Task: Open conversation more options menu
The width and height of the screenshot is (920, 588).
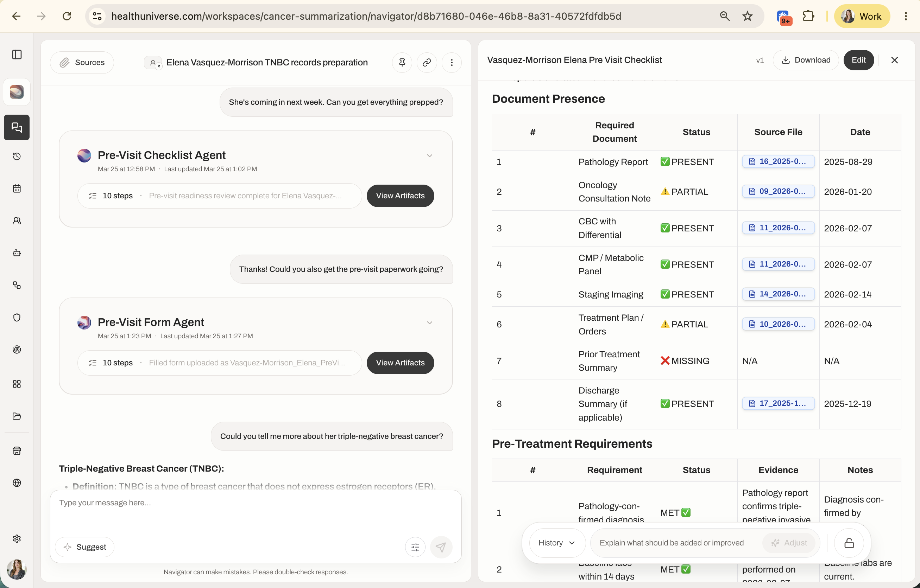Action: coord(452,62)
